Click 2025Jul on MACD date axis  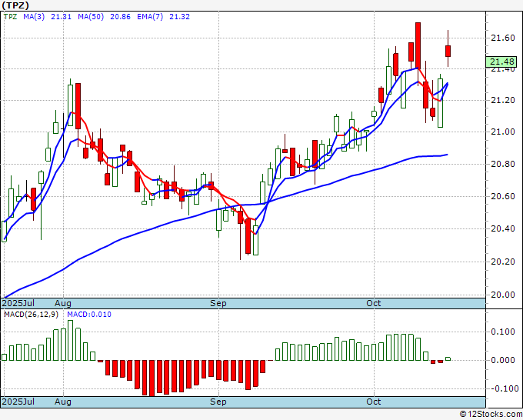18,402
